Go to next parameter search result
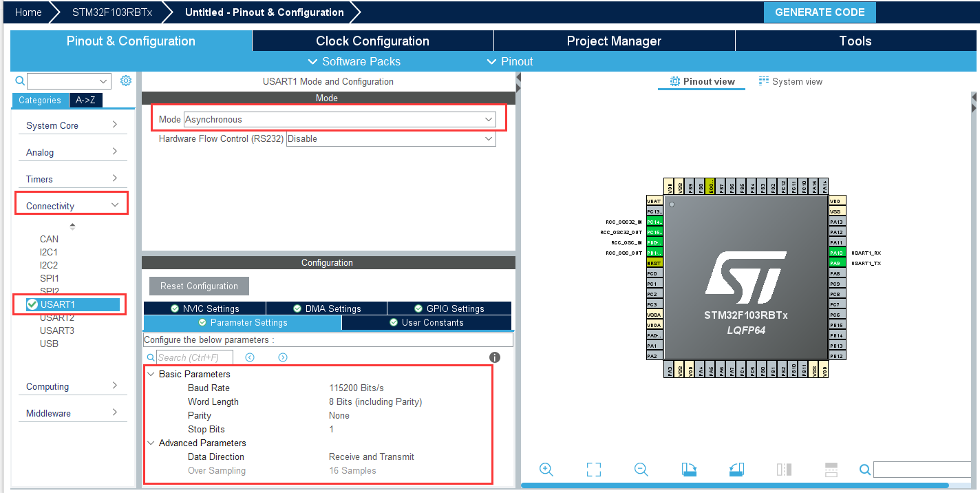This screenshot has height=493, width=980. click(x=283, y=357)
